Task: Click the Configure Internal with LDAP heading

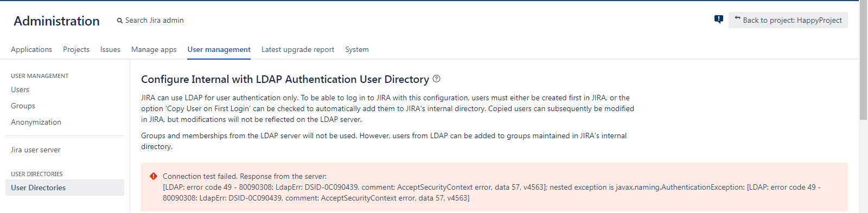Action: click(285, 79)
